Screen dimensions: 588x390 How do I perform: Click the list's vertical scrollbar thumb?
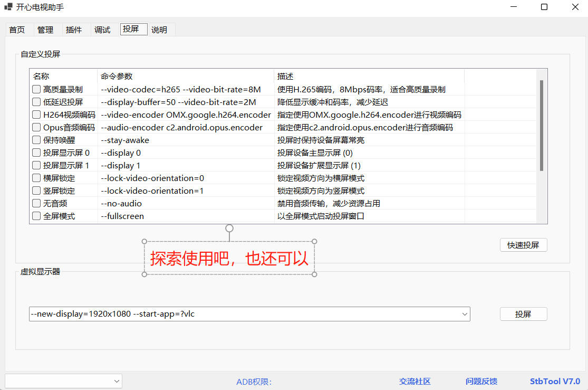coord(542,126)
